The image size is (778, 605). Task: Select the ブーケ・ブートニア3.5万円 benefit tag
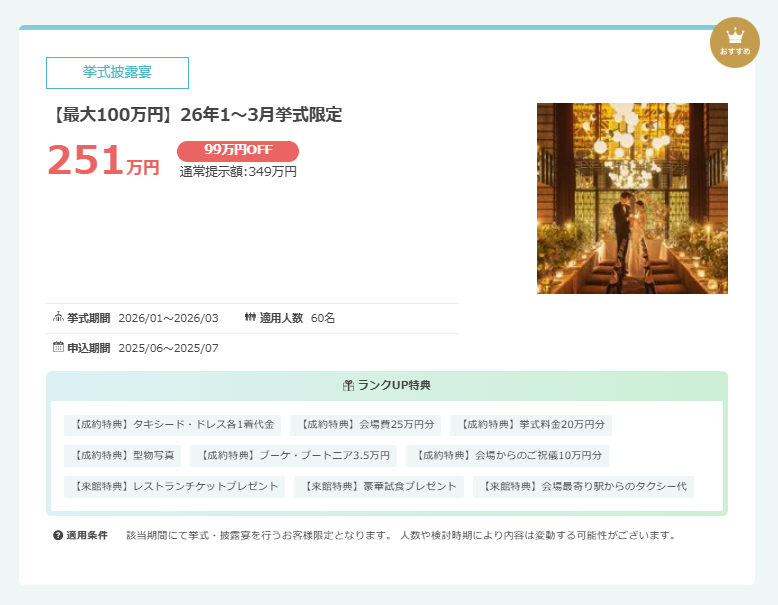294,456
